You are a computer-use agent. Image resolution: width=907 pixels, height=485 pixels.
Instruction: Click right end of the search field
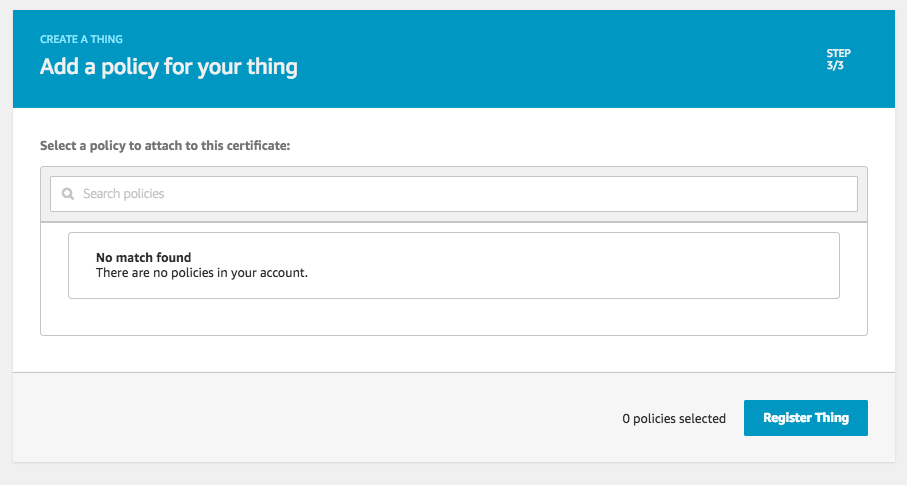tap(833, 194)
